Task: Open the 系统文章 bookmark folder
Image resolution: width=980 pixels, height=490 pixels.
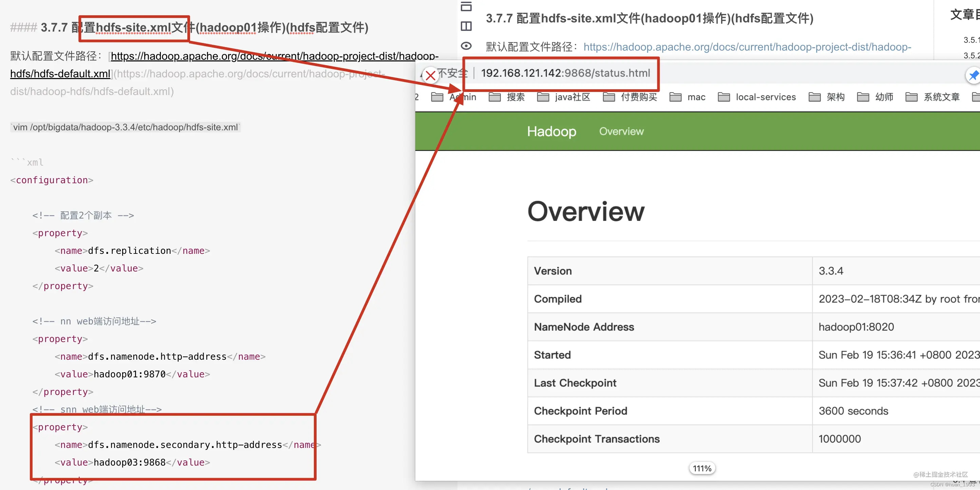Action: coord(932,97)
